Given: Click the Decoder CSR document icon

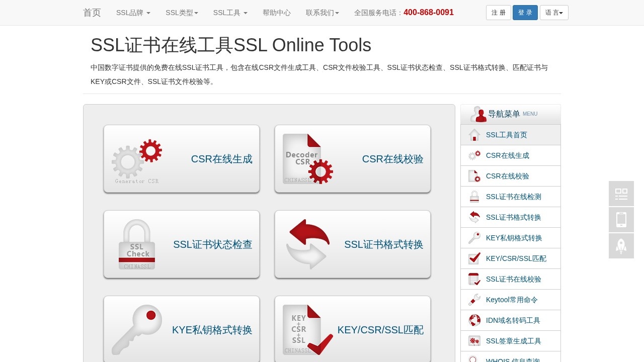Looking at the screenshot, I should 307,159.
